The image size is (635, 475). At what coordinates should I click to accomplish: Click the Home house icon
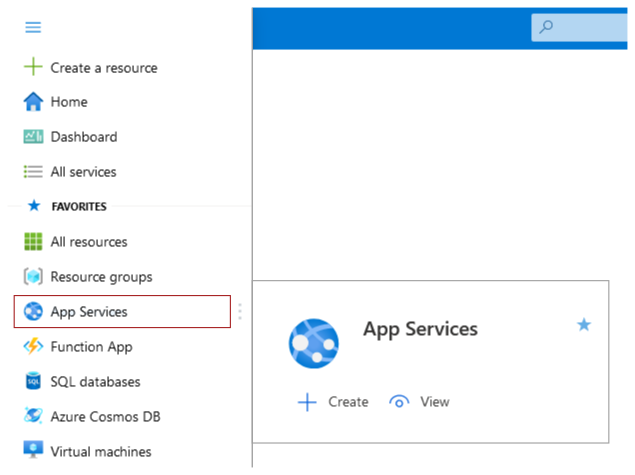[33, 102]
